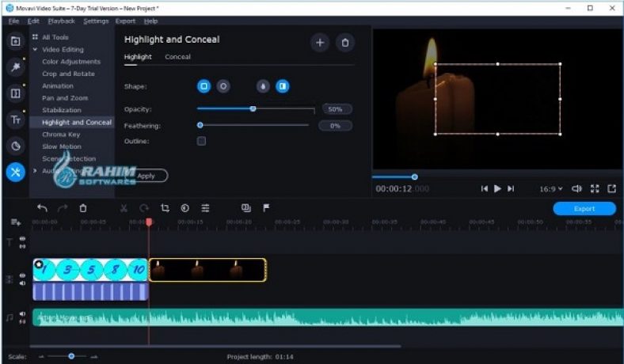Open the Stickers tab in sidebar
The image size is (624, 364).
16,146
